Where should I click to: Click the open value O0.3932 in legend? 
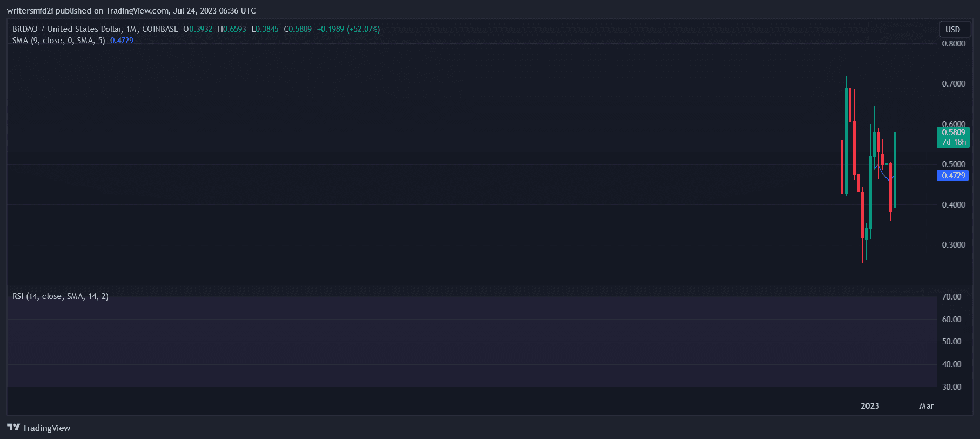pyautogui.click(x=198, y=29)
